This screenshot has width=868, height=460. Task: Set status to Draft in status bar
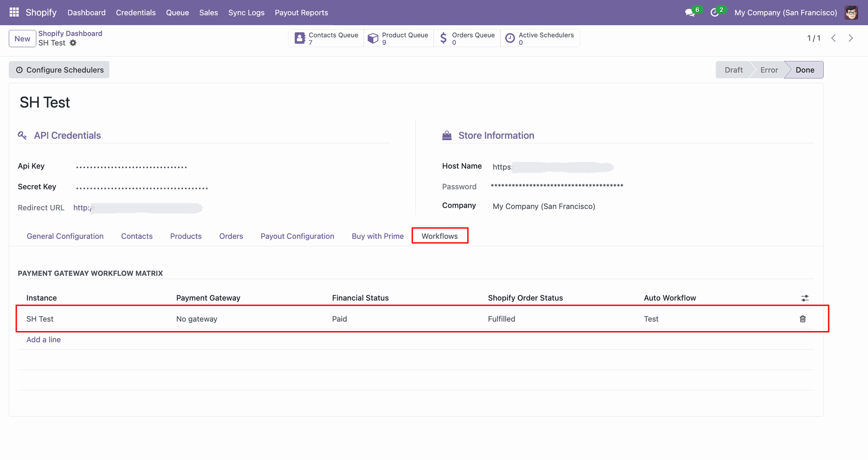[733, 70]
